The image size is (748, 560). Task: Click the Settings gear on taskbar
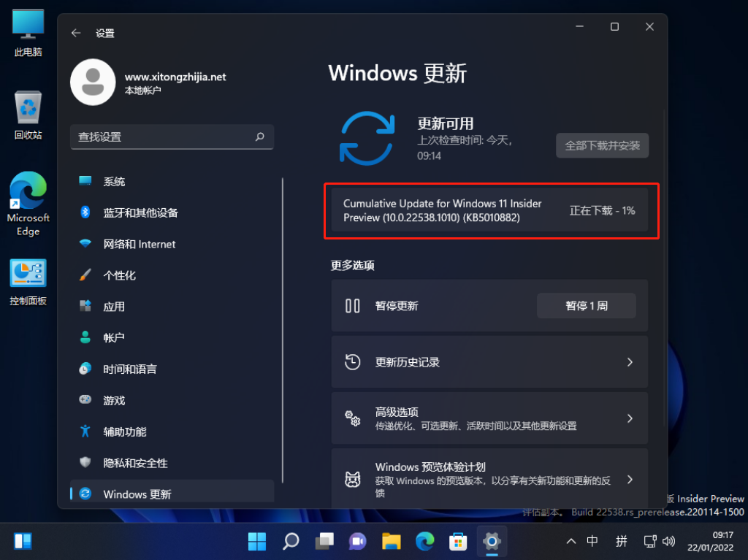(x=492, y=542)
